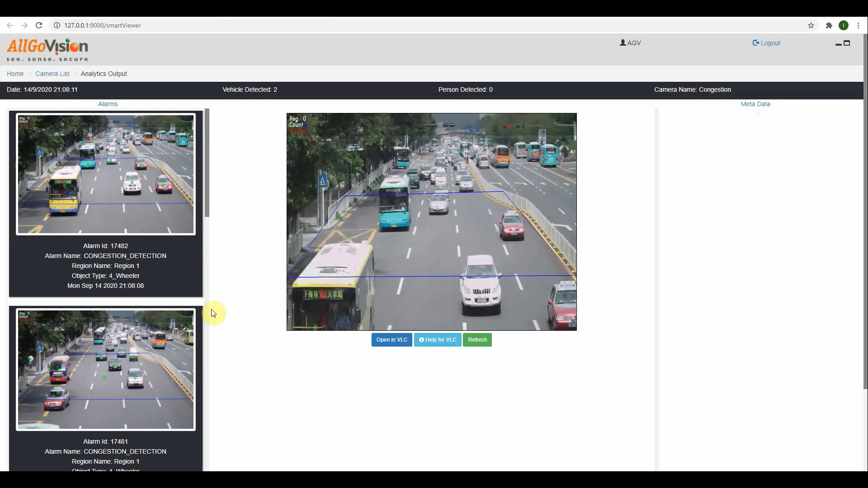Click the address bar URL field

pyautogui.click(x=429, y=25)
